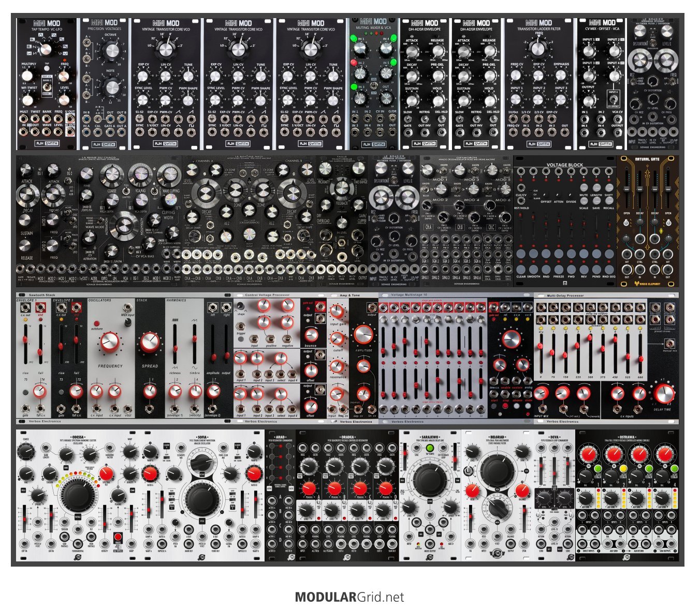Click the RST/HOLD jack on Voltage Block
Viewport: 700px width, 608px height.
521,200
